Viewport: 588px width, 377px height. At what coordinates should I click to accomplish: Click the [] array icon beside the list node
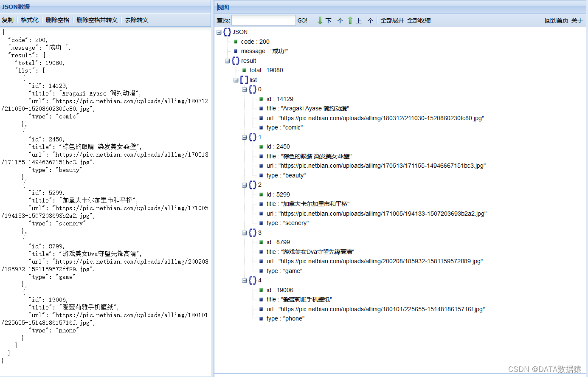coord(244,79)
